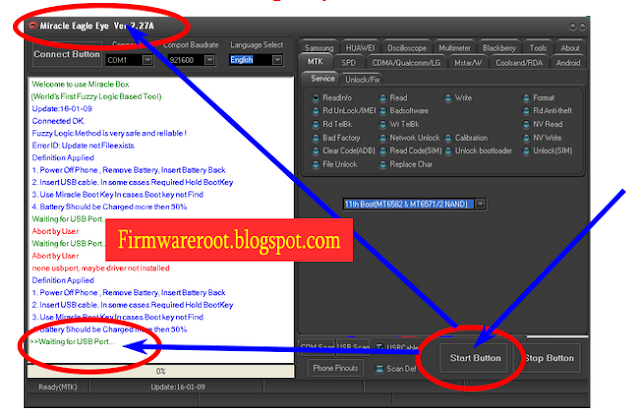Screen dimensions: 640x417
Task: Click 'none usbport, maybe driver not installed' line
Action: [101, 268]
